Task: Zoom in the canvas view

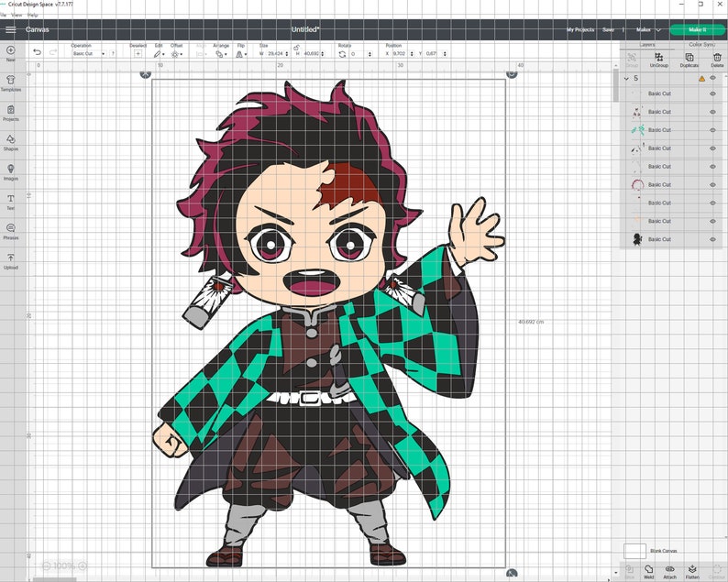Action: 83,566
